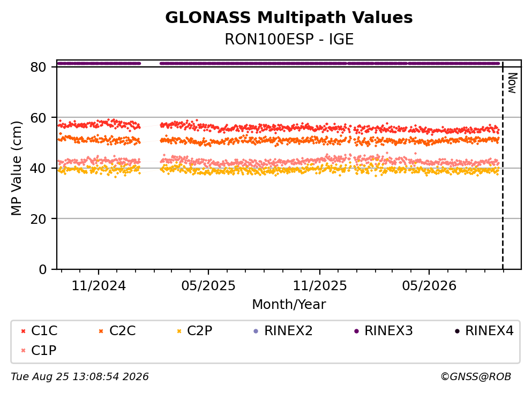Click the C1C red legend marker
532x393 pixels.
tap(24, 331)
